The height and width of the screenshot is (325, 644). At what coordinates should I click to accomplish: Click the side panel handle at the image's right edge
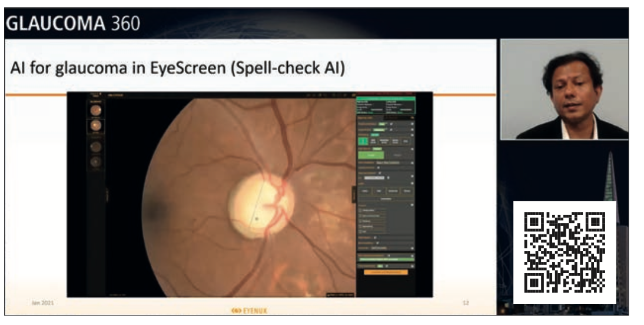354,195
